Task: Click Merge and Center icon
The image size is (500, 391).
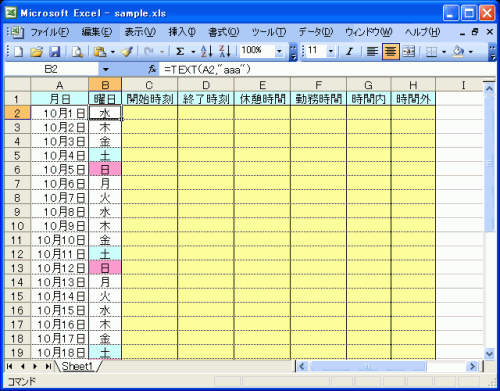Action: point(409,52)
